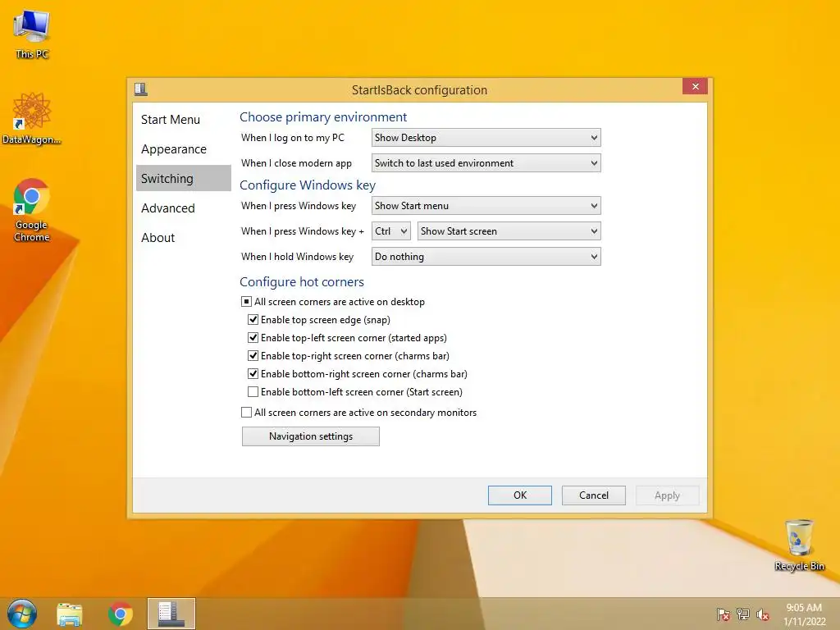Viewport: 840px width, 630px height.
Task: Open This PC desktop icon
Action: [x=32, y=34]
